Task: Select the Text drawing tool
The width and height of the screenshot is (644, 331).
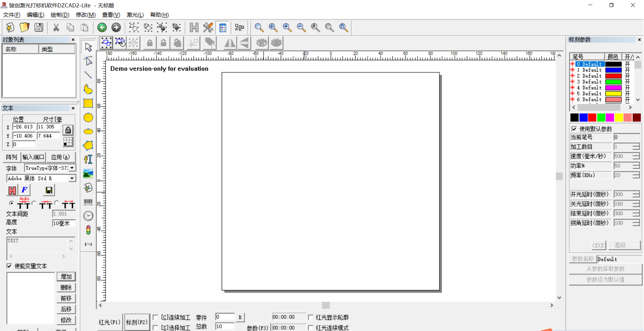Action: tap(88, 160)
